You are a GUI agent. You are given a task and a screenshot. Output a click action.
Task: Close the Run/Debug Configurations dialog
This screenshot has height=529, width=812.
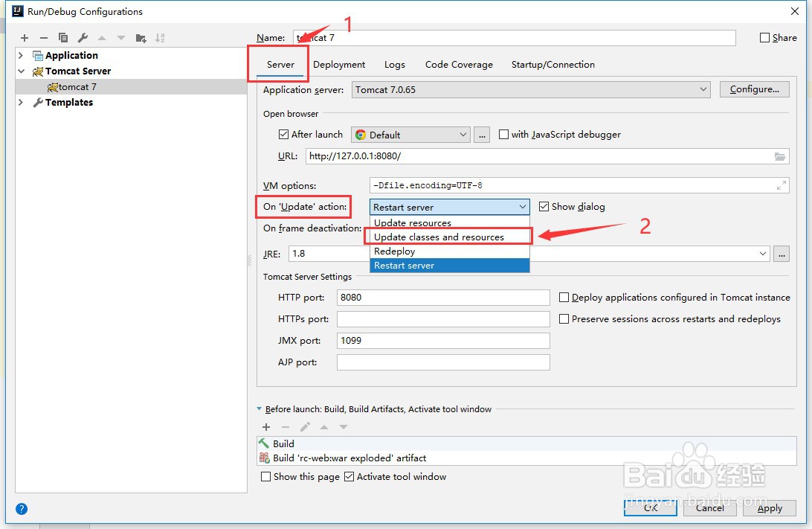coord(795,11)
